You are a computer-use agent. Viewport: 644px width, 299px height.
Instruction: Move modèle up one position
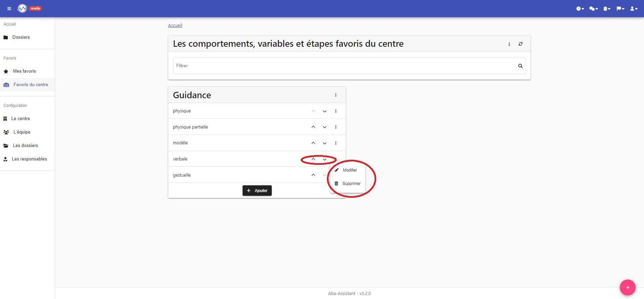[313, 143]
